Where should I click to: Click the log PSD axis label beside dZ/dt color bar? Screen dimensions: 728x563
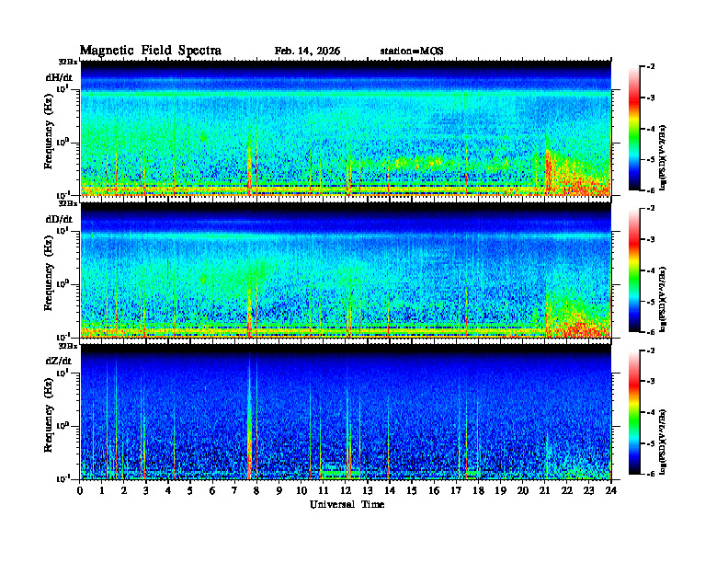pos(663,441)
